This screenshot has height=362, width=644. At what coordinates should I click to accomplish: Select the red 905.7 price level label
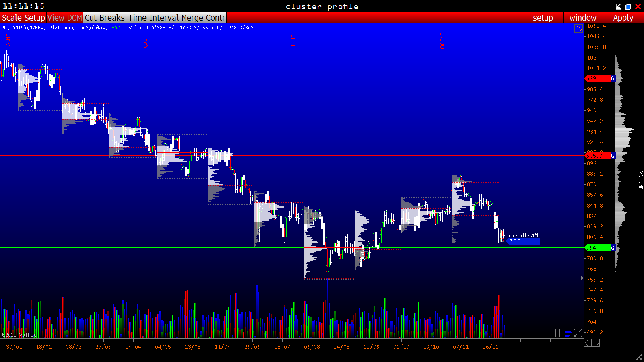click(598, 156)
